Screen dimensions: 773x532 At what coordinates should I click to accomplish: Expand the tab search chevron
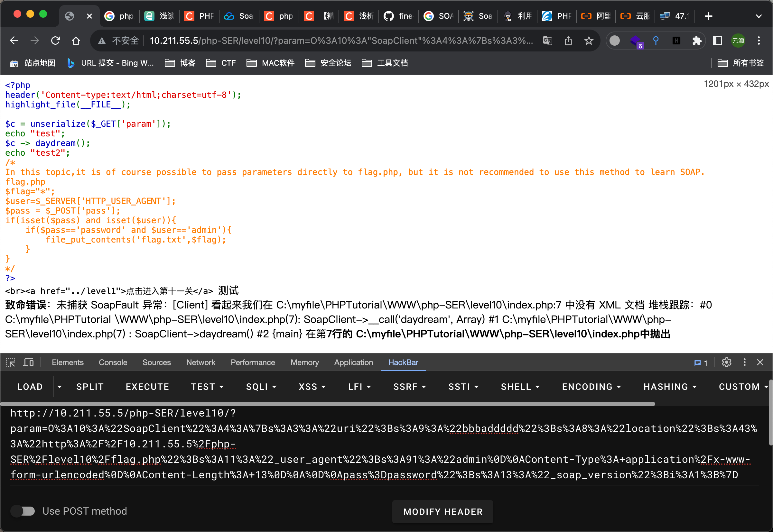tap(759, 16)
